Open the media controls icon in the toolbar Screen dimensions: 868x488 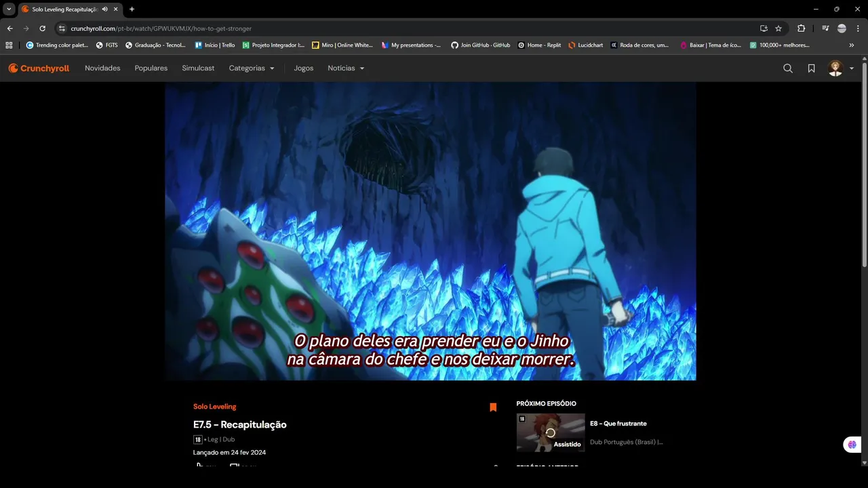point(825,28)
